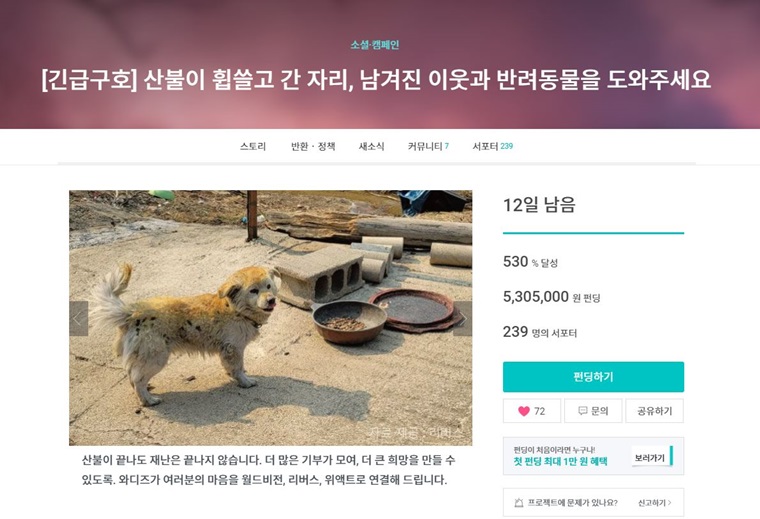Click the report icon beside 프로젝트에 문제가 있나요
Viewport: 760px width, 519px height.
[519, 503]
